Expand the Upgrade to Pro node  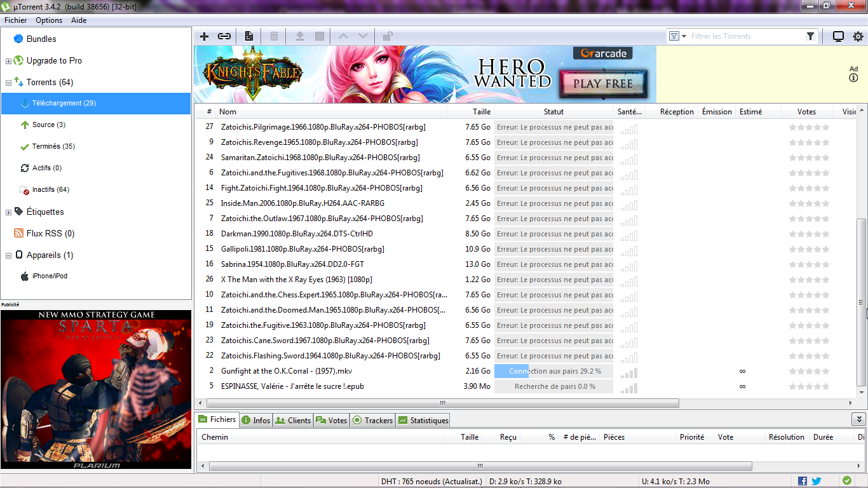8,61
